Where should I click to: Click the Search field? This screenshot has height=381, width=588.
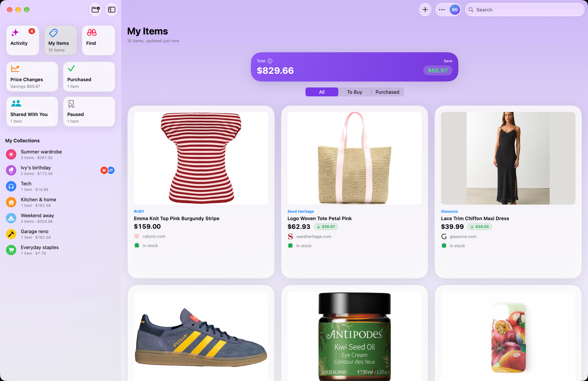coord(524,10)
